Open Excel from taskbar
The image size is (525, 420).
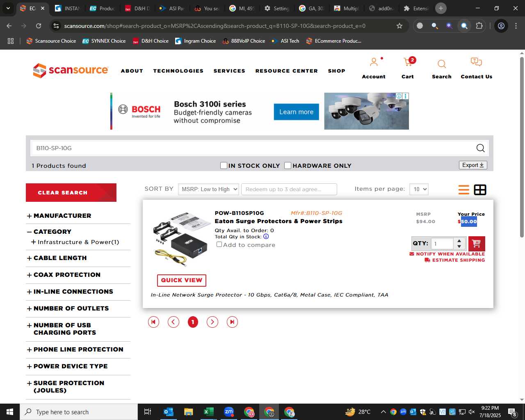(209, 412)
